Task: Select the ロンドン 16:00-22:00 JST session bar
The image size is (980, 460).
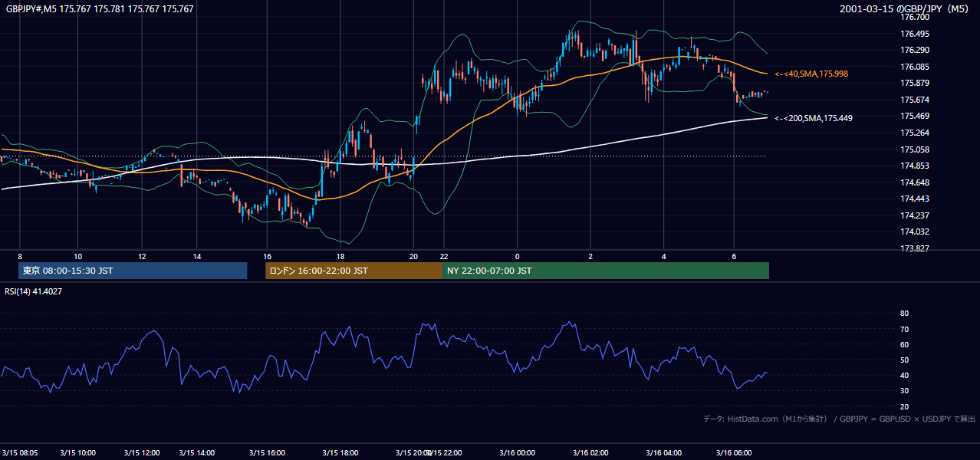Action: coord(354,271)
